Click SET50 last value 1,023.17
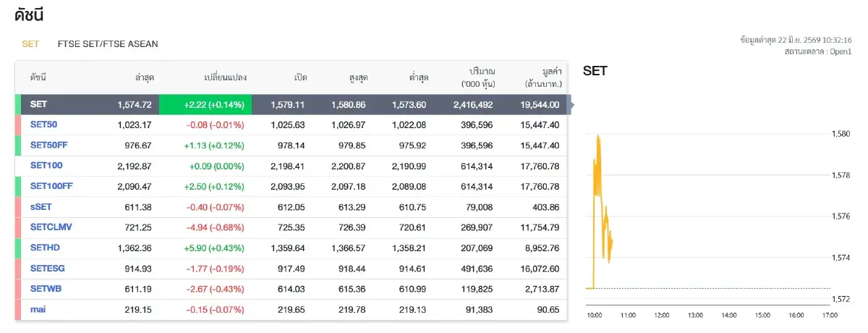This screenshot has width=868, height=333. pos(134,125)
